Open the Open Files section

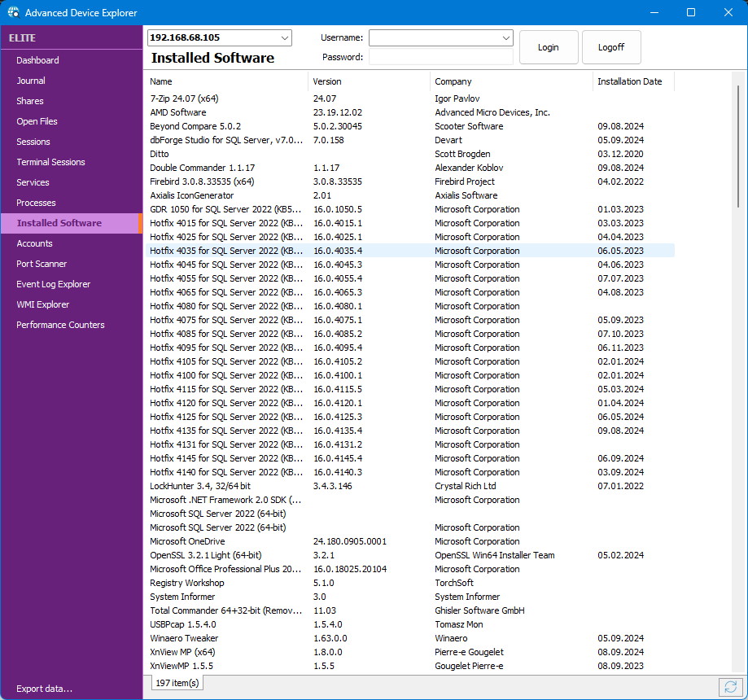[x=72, y=121]
